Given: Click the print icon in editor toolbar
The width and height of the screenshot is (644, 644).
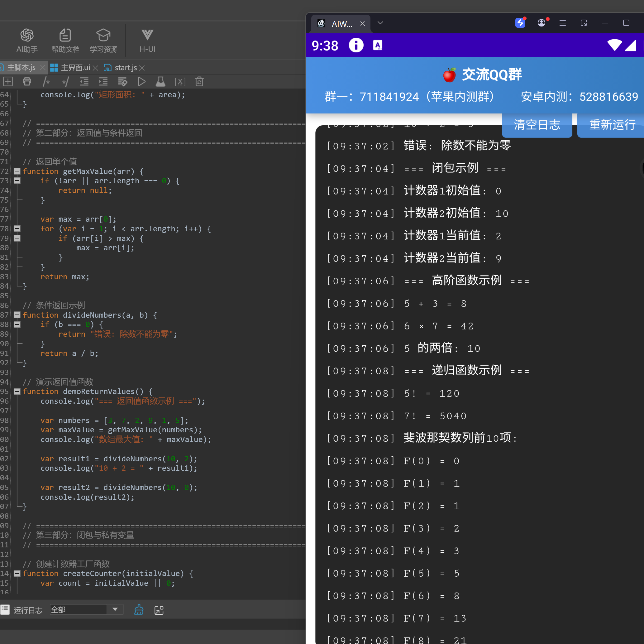Looking at the screenshot, I should point(27,82).
